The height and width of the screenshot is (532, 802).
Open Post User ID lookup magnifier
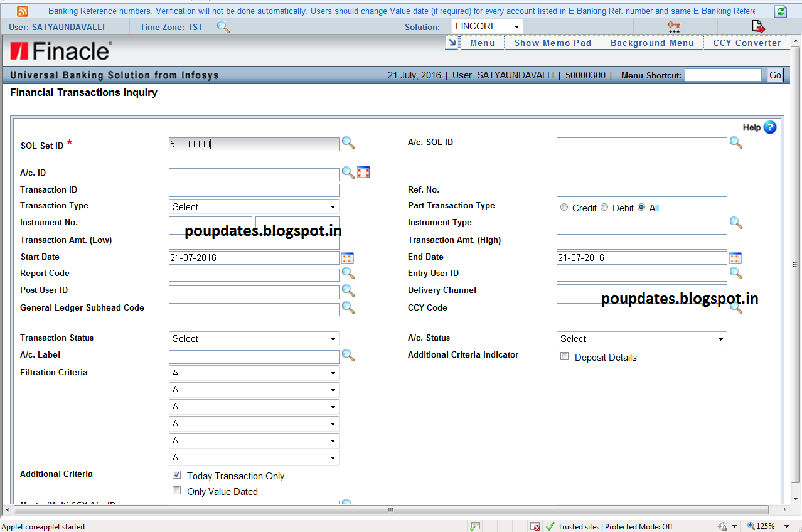348,290
